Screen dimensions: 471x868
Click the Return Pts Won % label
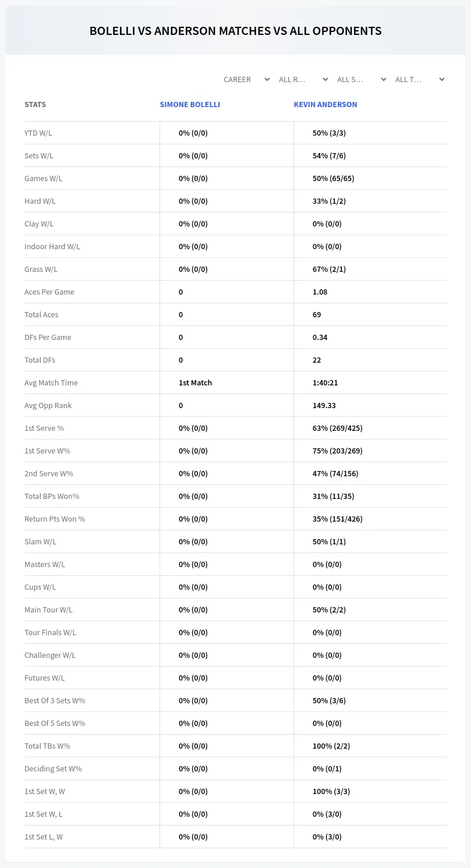[55, 519]
